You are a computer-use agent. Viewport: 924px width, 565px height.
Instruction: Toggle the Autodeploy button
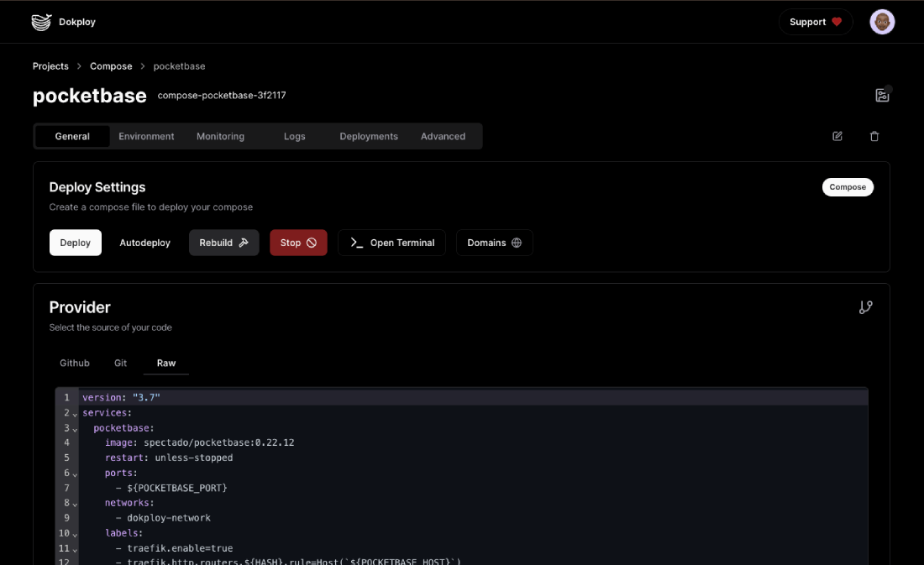145,243
